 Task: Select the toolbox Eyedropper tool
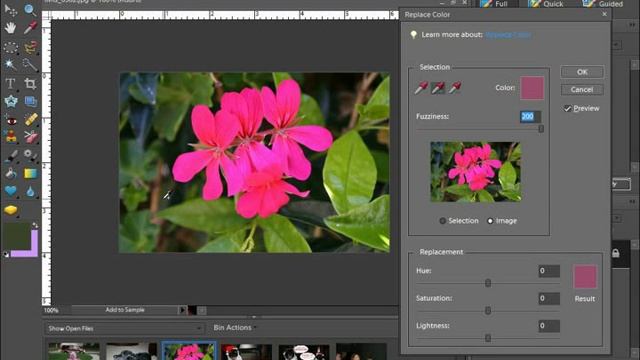[x=30, y=28]
